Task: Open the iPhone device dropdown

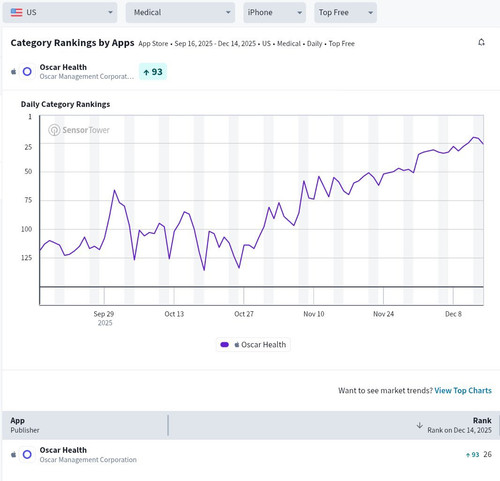Action: pyautogui.click(x=274, y=13)
